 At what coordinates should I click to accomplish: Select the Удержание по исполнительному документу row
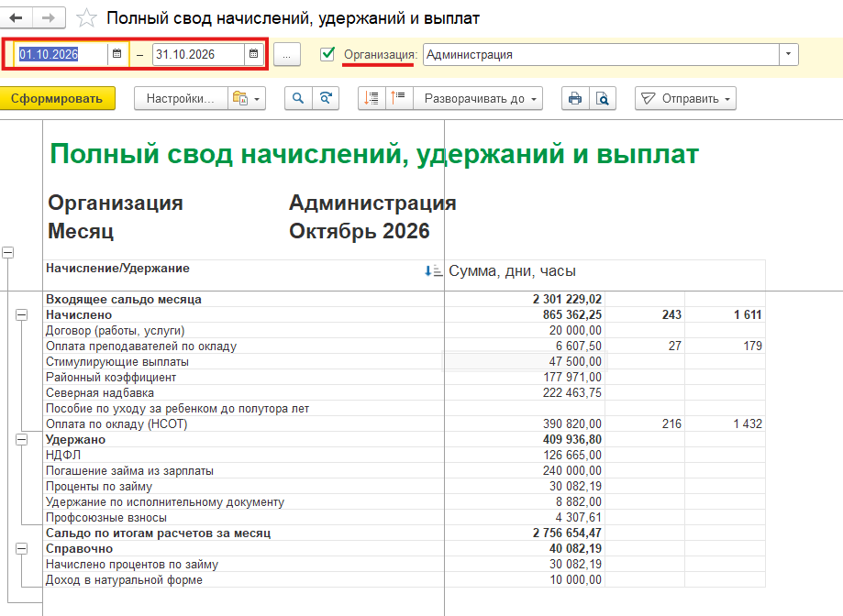(x=404, y=501)
